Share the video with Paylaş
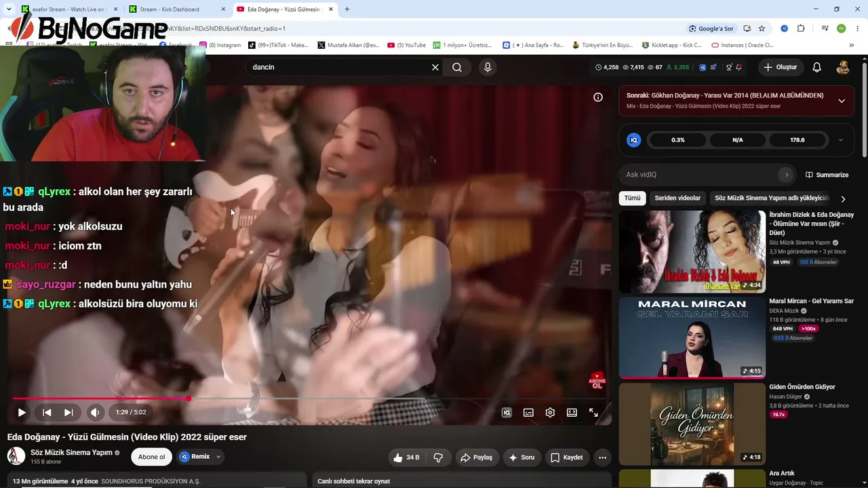This screenshot has height=488, width=868. (477, 457)
